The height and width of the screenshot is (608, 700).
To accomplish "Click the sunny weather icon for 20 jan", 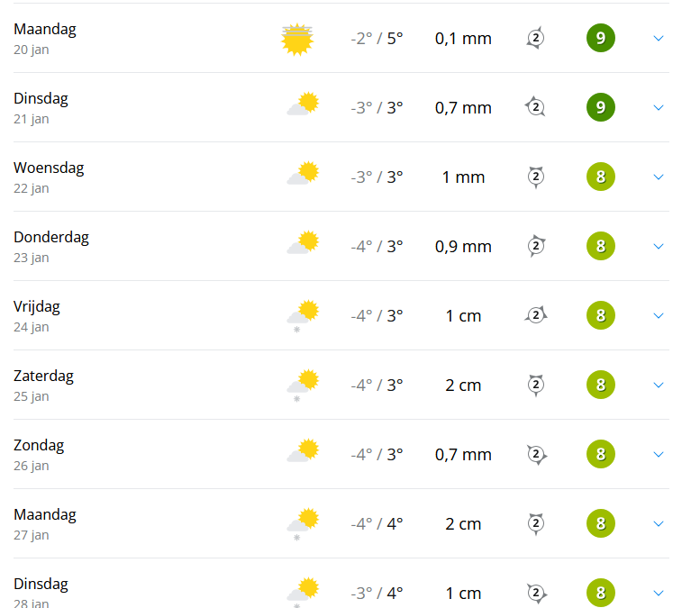I will click(x=296, y=39).
